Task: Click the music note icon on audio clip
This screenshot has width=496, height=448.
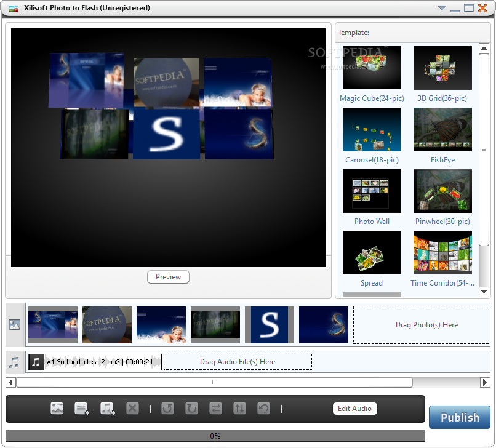Action: pos(36,362)
